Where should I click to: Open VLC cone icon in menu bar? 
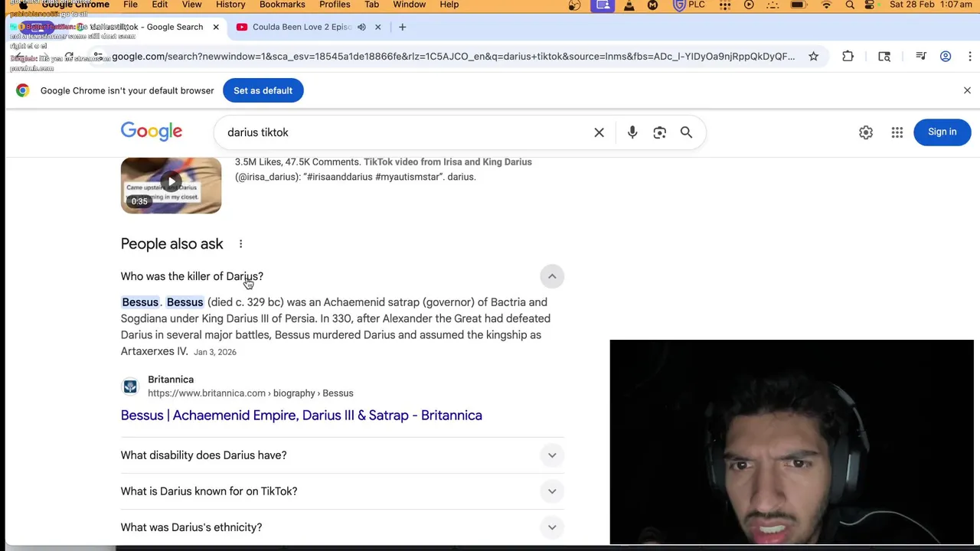click(x=629, y=5)
